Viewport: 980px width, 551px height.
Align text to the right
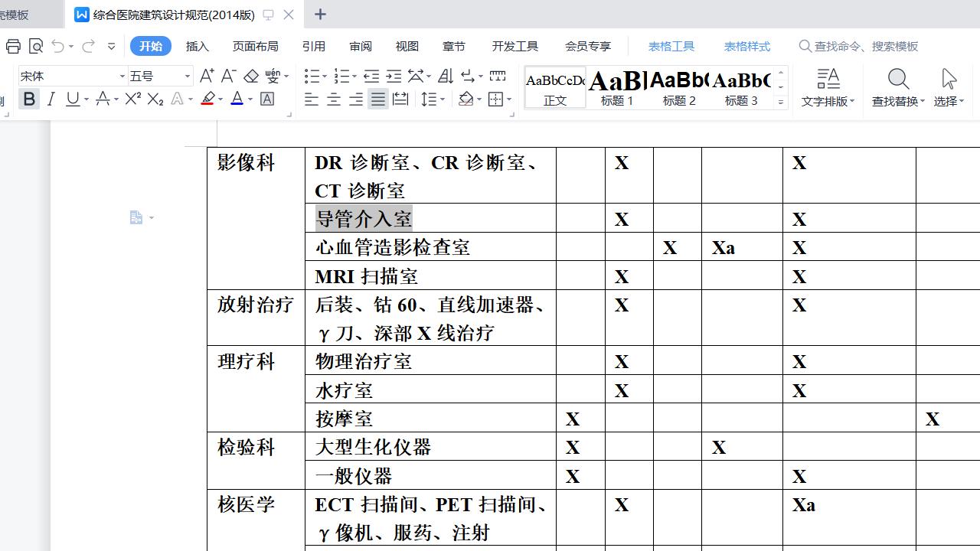click(356, 99)
